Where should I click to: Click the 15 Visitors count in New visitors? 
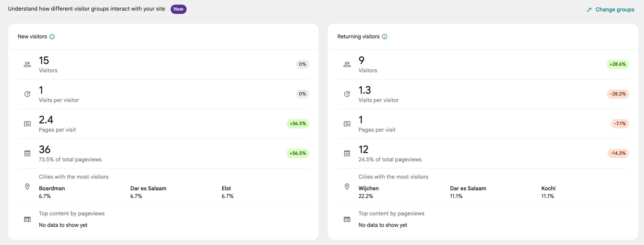pos(44,61)
